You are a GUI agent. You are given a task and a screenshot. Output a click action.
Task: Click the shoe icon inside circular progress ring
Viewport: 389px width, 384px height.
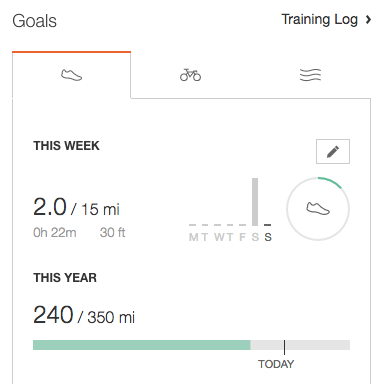[x=318, y=209]
